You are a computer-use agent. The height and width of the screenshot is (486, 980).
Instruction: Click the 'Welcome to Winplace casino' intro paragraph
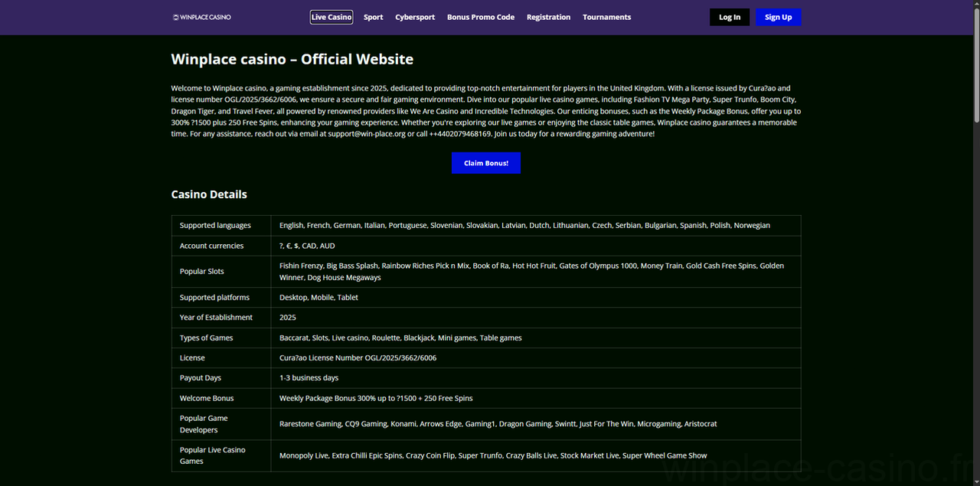486,111
